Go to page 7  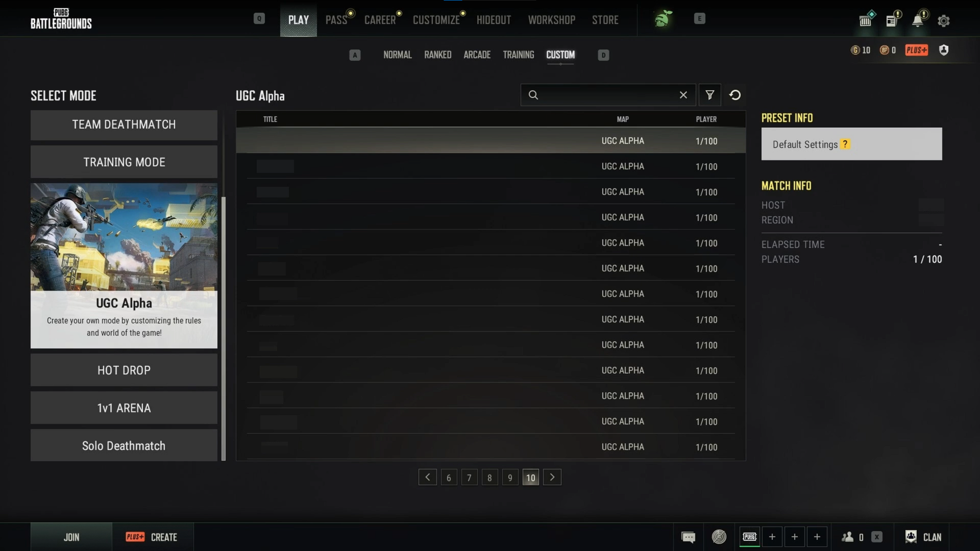tap(469, 478)
